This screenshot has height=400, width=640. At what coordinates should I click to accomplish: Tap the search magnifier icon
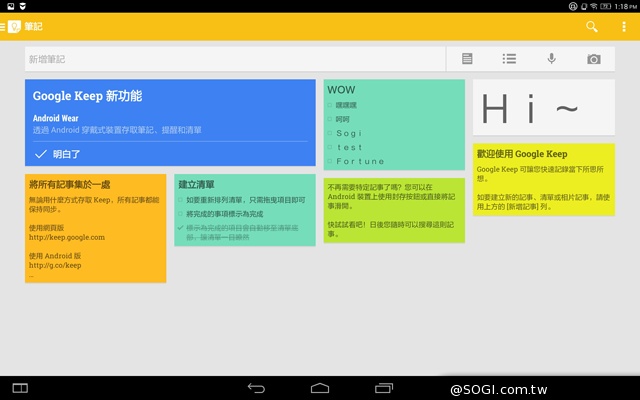tap(592, 27)
